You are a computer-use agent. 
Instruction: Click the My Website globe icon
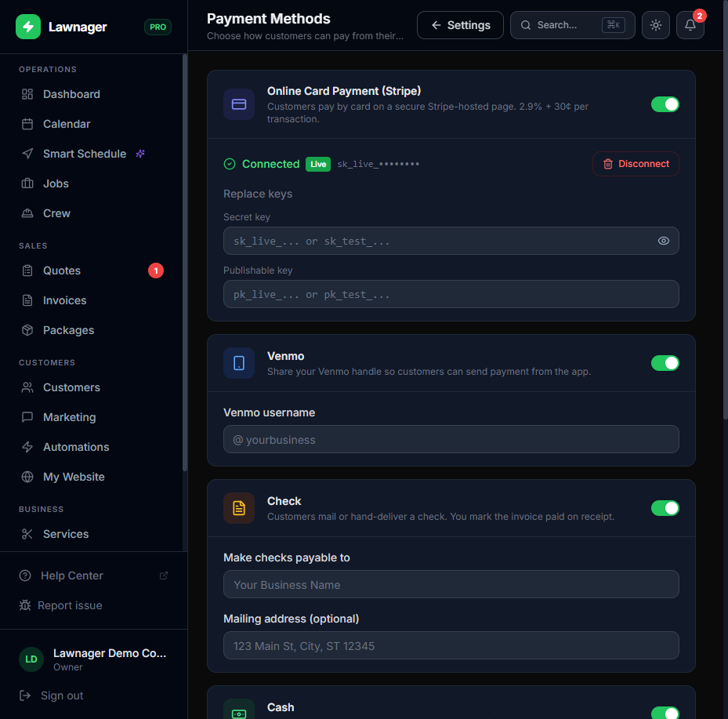27,477
